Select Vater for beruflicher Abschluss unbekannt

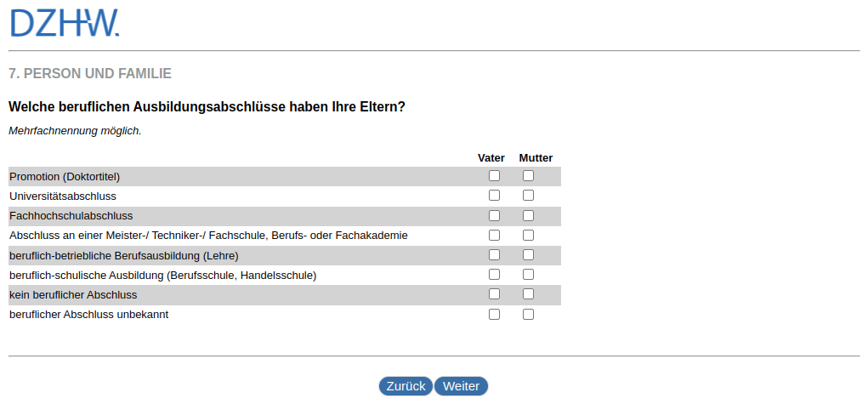coord(494,314)
